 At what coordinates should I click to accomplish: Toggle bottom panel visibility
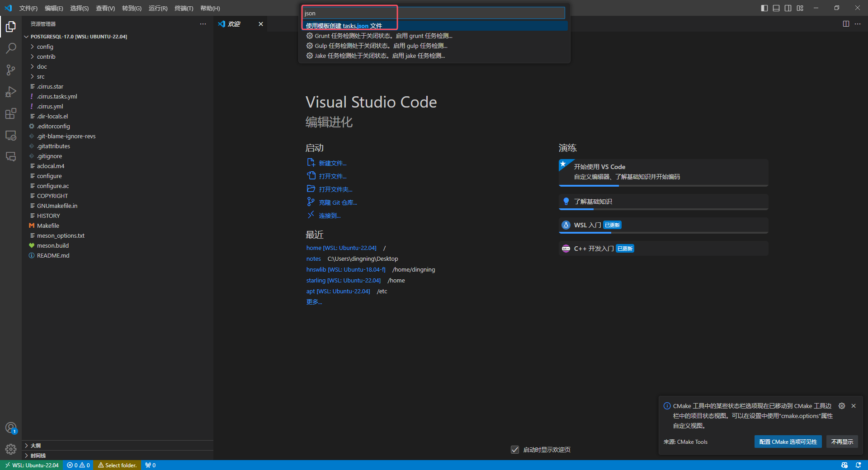(x=776, y=8)
